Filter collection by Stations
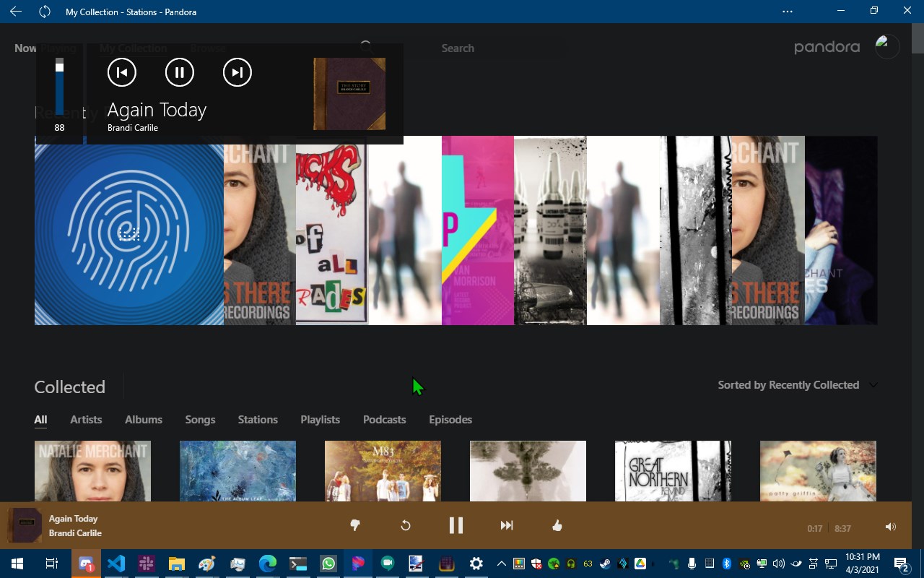The height and width of the screenshot is (578, 924). click(x=258, y=420)
